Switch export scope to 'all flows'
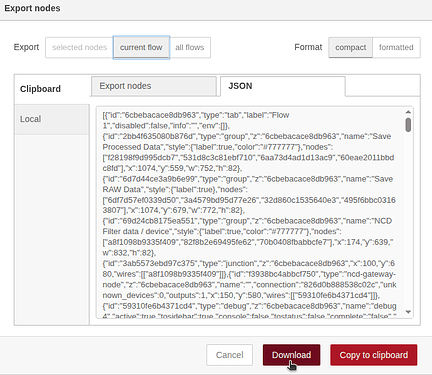The image size is (432, 375). pos(190,47)
